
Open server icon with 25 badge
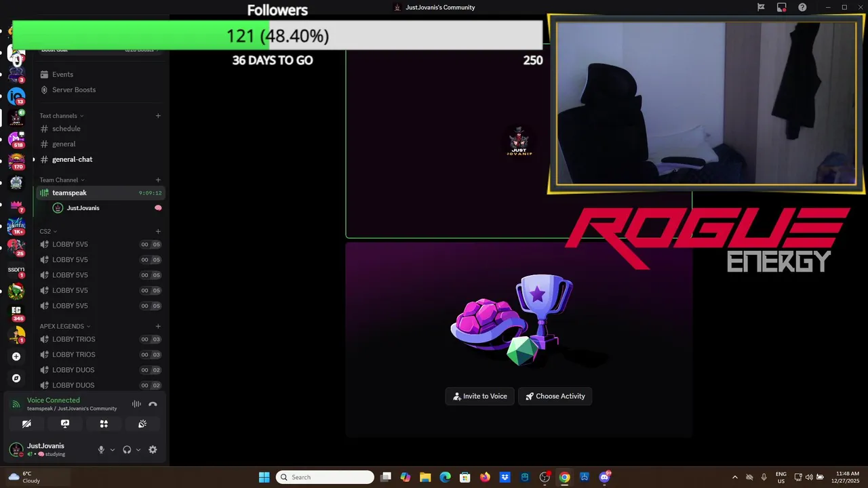click(16, 247)
